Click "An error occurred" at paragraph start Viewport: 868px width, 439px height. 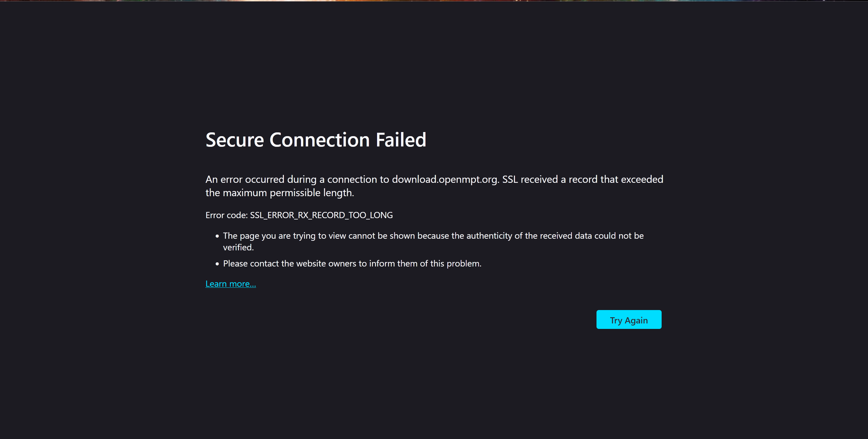coord(245,179)
